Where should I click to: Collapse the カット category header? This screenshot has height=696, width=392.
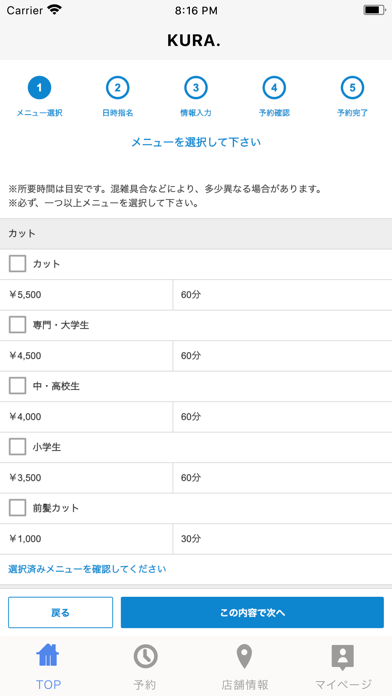pyautogui.click(x=196, y=233)
